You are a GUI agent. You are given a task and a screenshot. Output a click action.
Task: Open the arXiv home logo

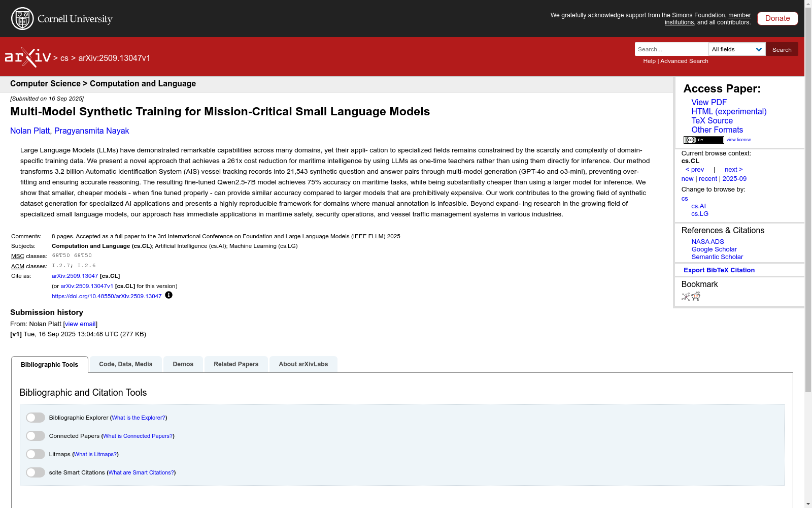pos(28,57)
